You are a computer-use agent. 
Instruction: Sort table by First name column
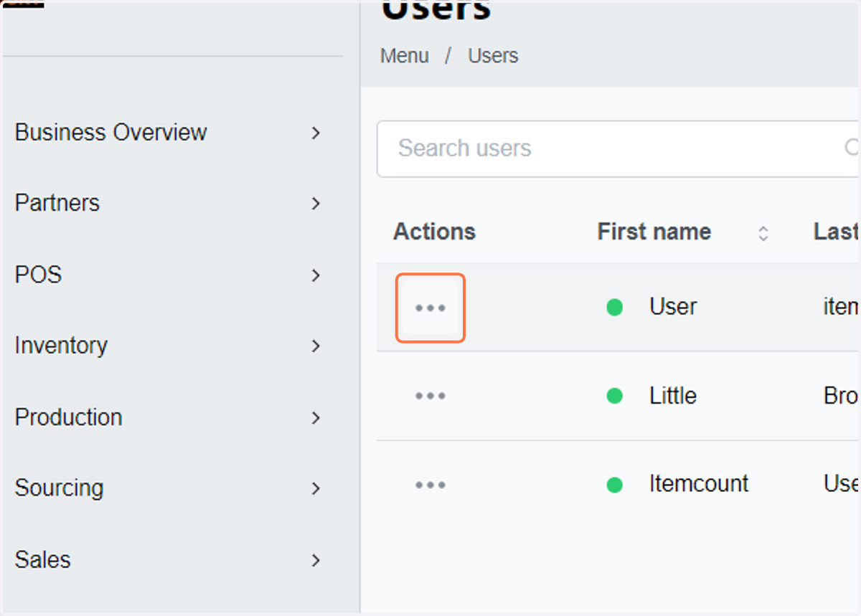pyautogui.click(x=763, y=233)
